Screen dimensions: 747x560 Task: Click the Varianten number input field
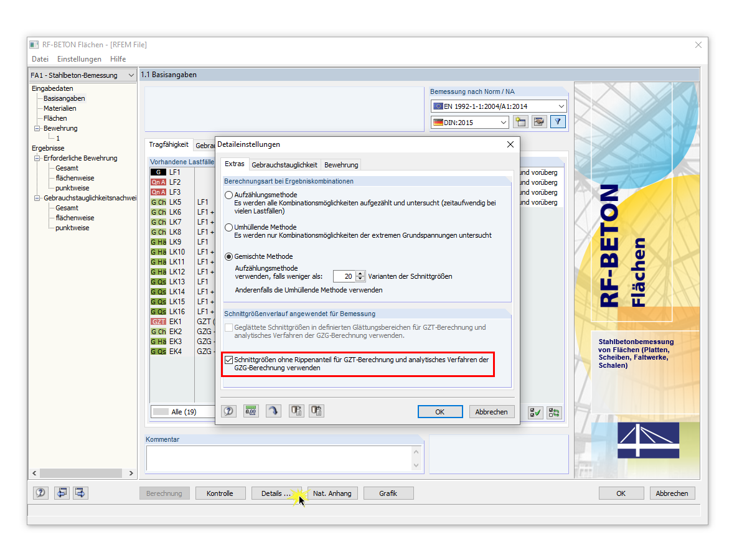(x=345, y=276)
